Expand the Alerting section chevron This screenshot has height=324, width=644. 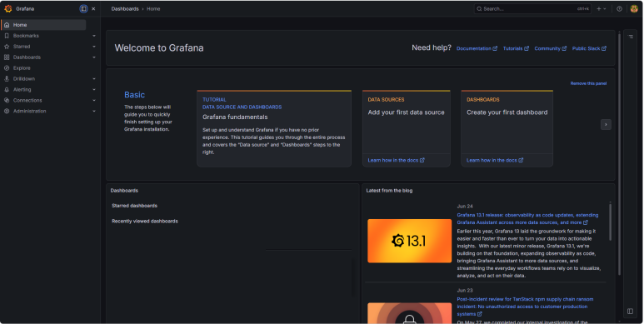[94, 89]
